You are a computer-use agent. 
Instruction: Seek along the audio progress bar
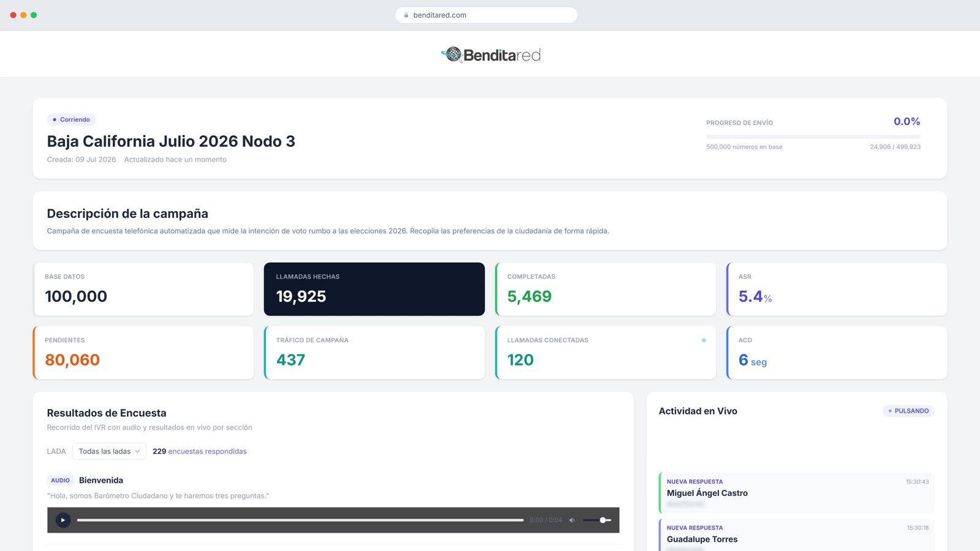point(300,520)
